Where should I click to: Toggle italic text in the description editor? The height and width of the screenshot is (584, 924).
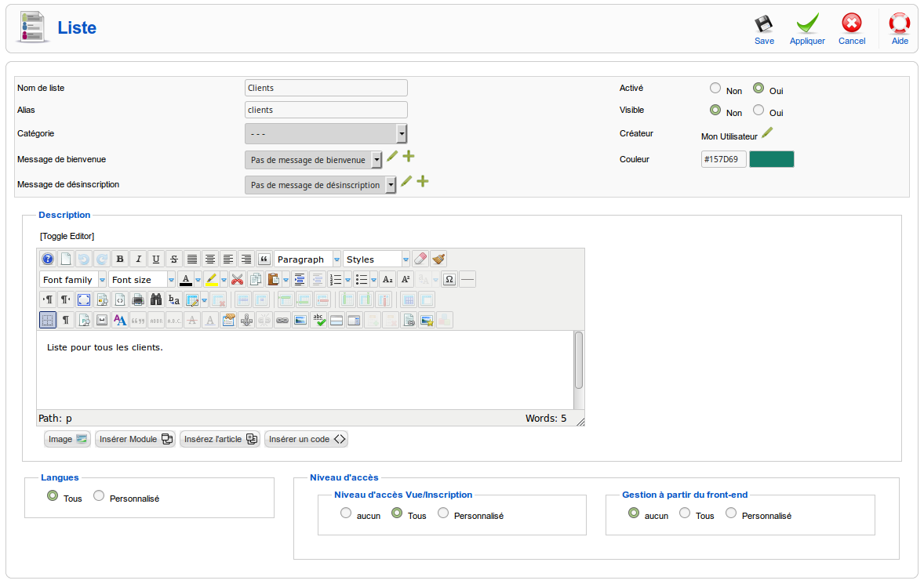click(x=136, y=257)
